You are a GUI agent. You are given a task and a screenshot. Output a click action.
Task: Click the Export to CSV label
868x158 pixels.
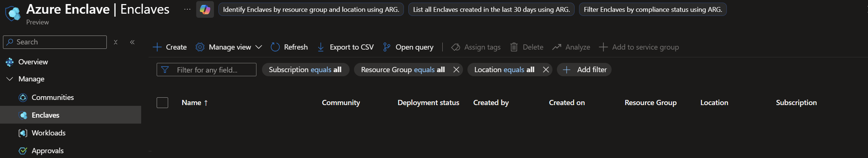(351, 47)
